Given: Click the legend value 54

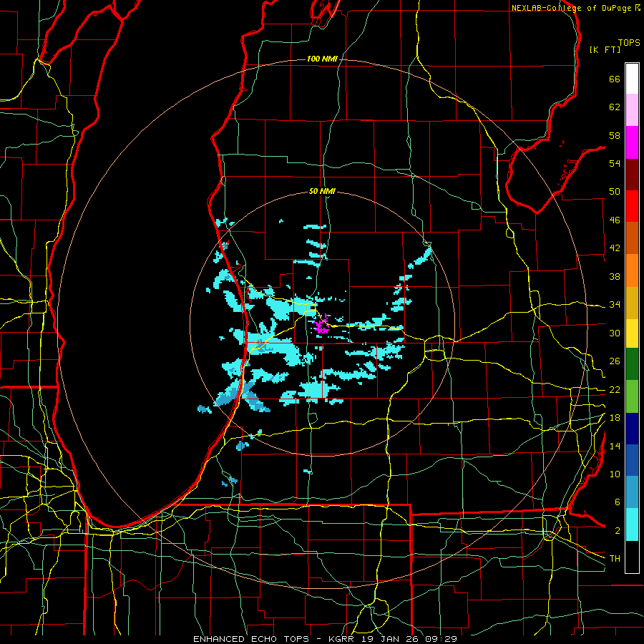Looking at the screenshot, I should point(615,163).
